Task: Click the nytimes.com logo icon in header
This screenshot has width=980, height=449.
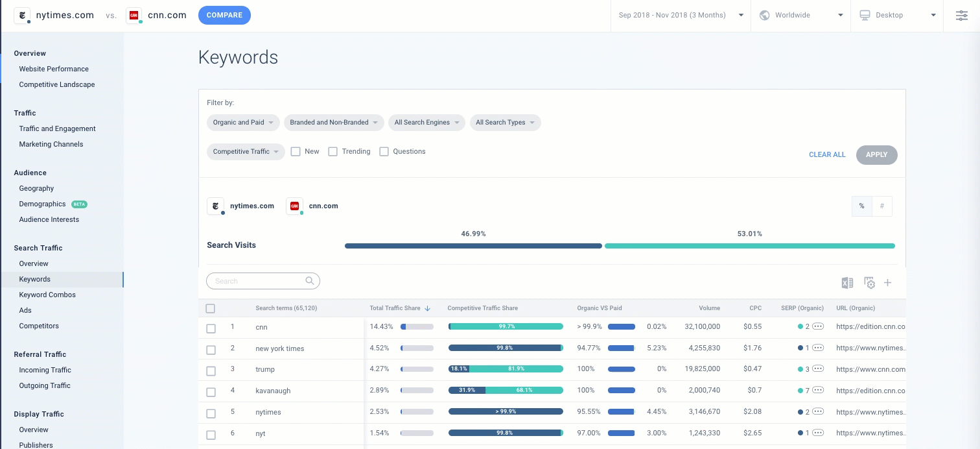Action: coord(23,15)
